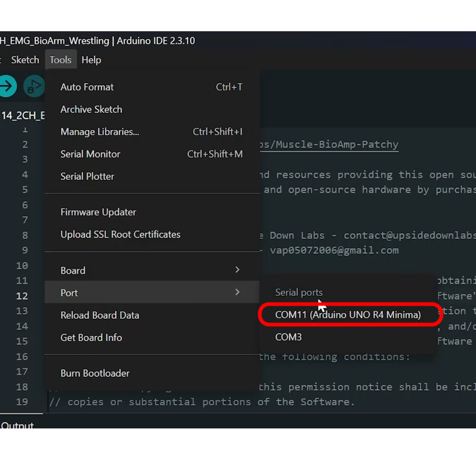This screenshot has height=476, width=476.
Task: Click line number 12 in gutter
Action: pyautogui.click(x=22, y=296)
